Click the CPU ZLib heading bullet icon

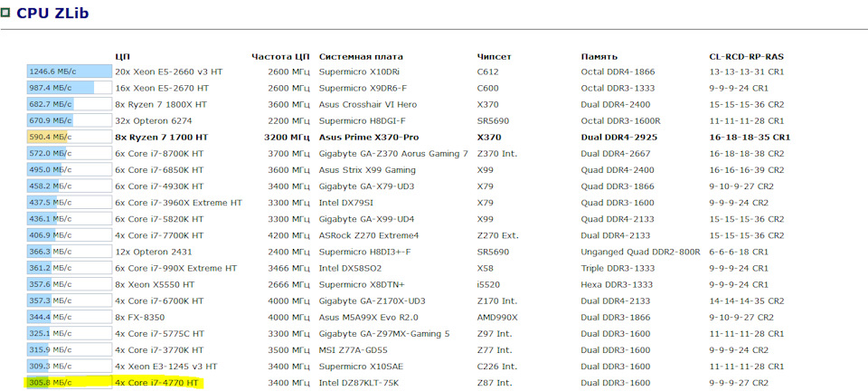[5, 12]
